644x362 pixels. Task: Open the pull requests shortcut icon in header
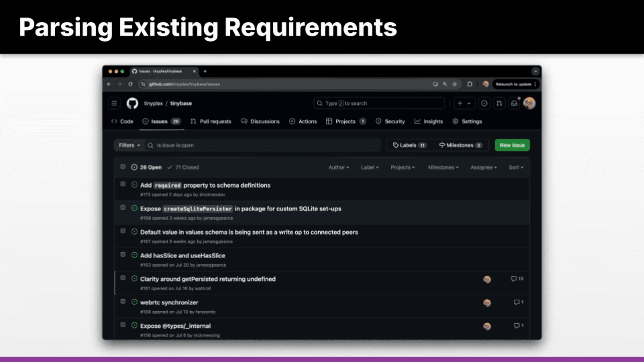pyautogui.click(x=499, y=103)
